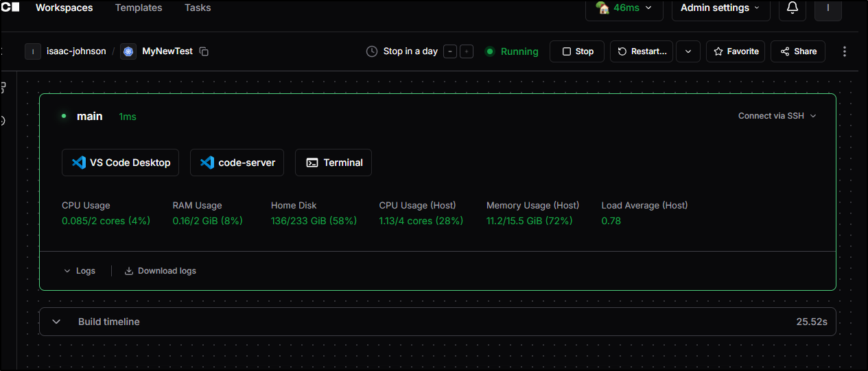Open the user avatar menu
This screenshot has width=868, height=371.
(x=828, y=8)
